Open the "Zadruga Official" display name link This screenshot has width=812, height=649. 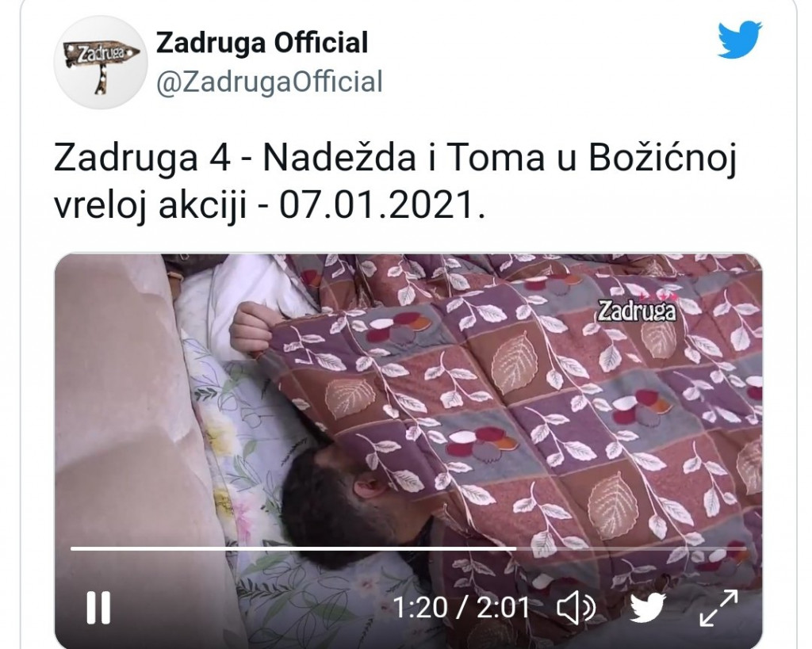[x=262, y=43]
